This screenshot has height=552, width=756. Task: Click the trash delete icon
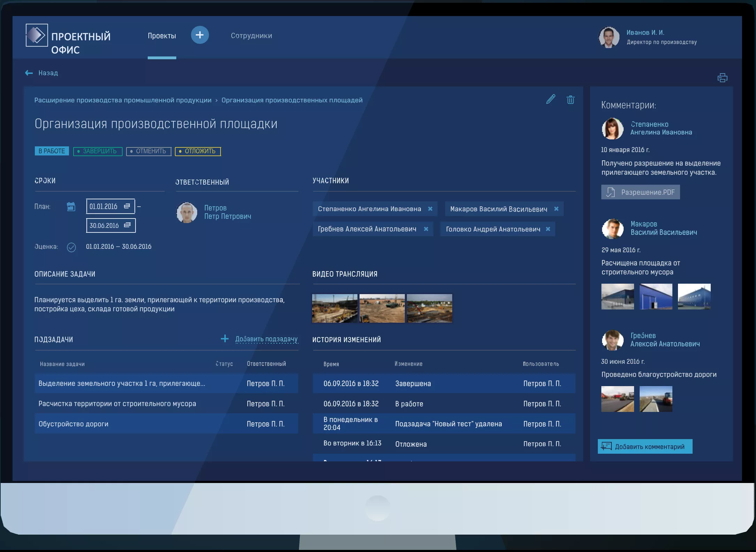(570, 100)
